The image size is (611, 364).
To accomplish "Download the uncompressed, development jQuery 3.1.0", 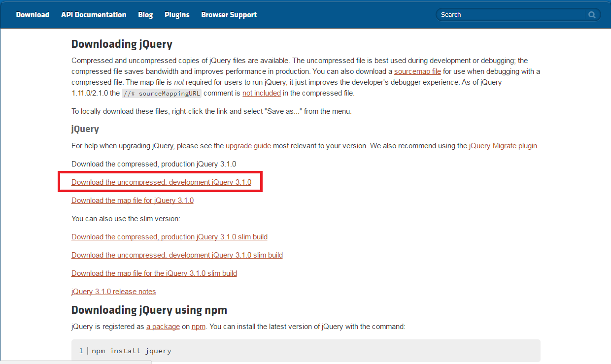I will click(161, 182).
